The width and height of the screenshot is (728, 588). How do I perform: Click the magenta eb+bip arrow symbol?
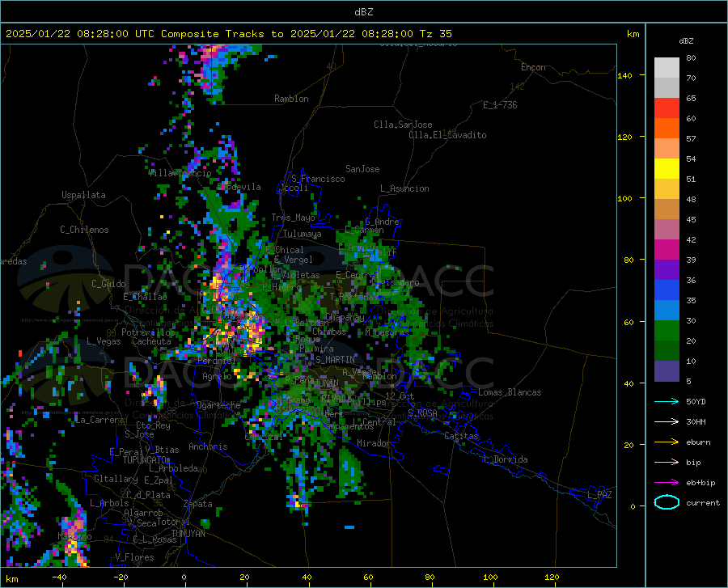point(667,483)
